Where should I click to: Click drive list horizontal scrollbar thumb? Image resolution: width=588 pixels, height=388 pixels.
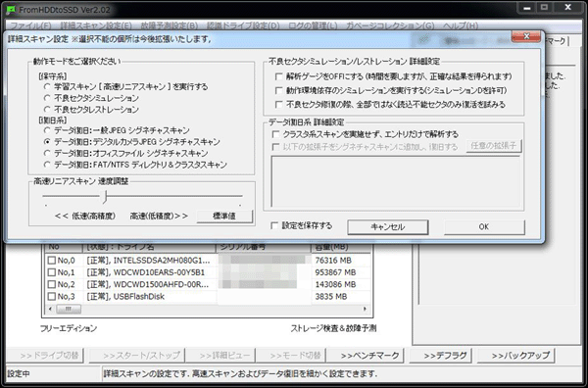[69, 309]
